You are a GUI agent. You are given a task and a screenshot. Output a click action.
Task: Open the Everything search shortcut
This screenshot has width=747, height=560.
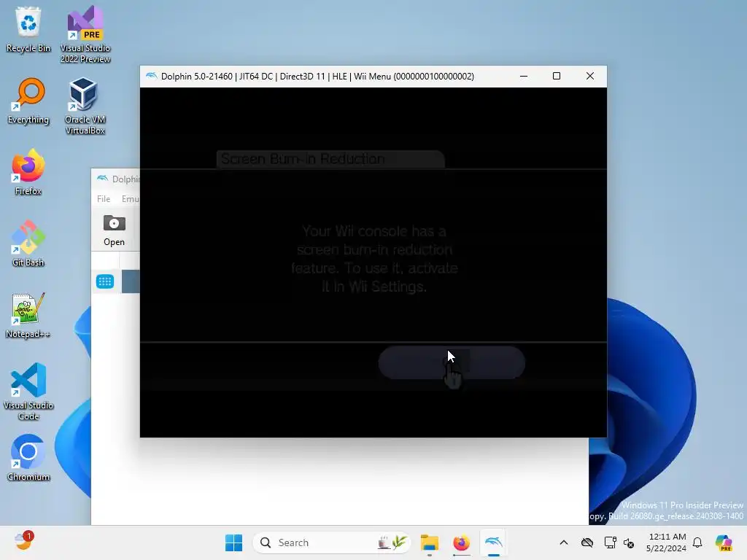pyautogui.click(x=28, y=101)
